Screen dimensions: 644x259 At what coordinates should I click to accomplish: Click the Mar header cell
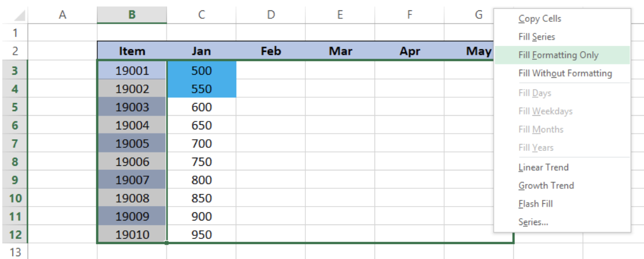(x=340, y=51)
